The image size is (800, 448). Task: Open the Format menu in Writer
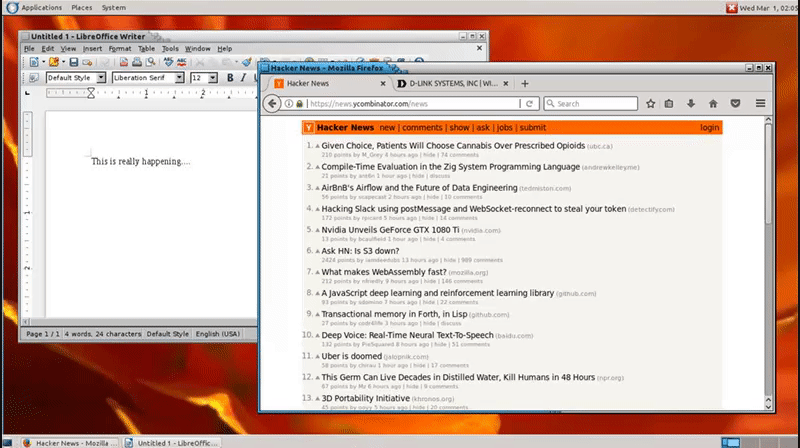(x=119, y=48)
